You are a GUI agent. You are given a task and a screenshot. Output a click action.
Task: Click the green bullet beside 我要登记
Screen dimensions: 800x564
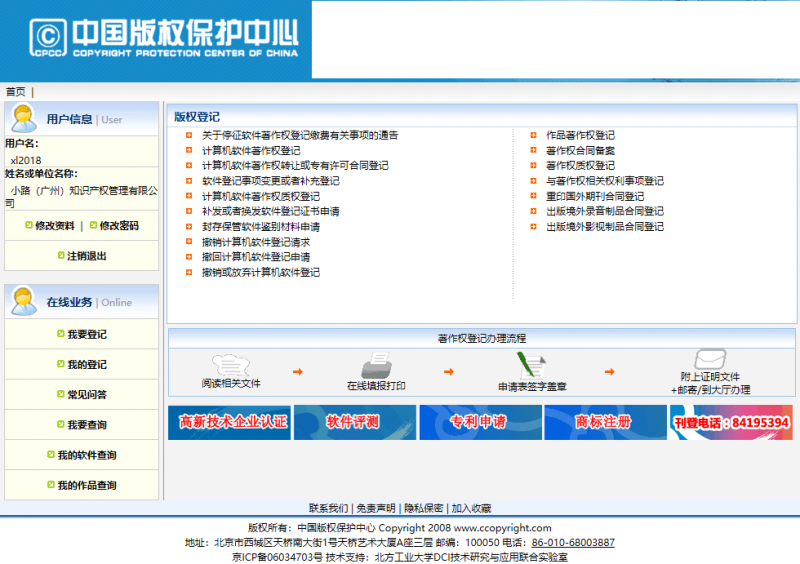(x=61, y=333)
